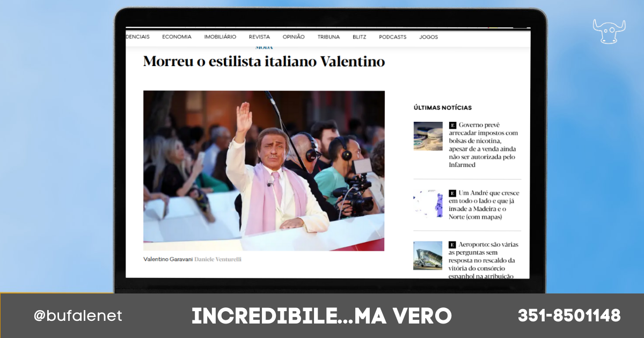Viewport: 644px width, 338px height.
Task: Click the Moda category label above the headline
Action: point(264,47)
